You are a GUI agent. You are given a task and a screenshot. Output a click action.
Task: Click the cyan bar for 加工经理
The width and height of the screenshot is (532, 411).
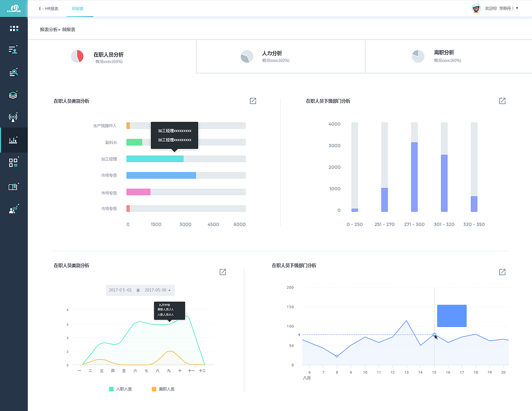pyautogui.click(x=155, y=159)
